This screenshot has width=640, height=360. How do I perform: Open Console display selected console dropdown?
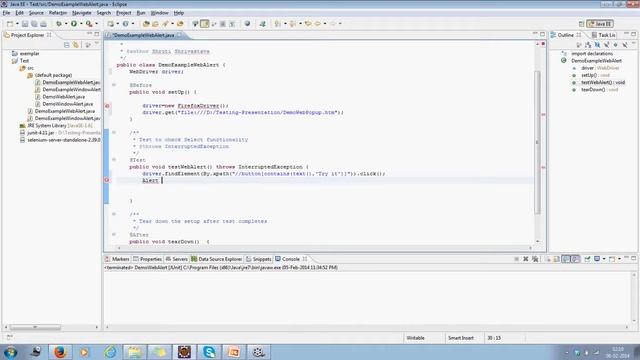[x=604, y=259]
